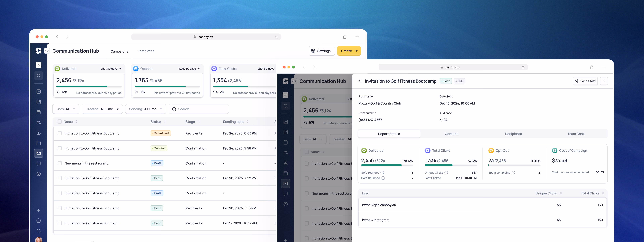
Task: Reload page in right browser address bar
Action: click(523, 67)
